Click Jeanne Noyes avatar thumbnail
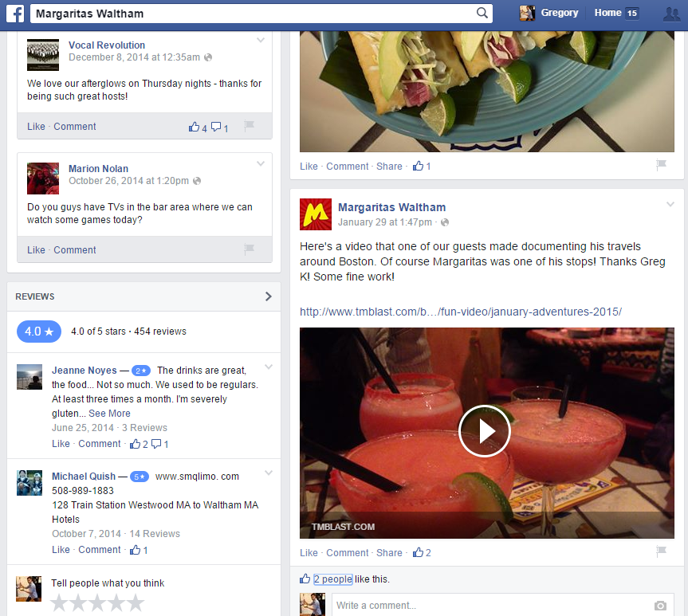The width and height of the screenshot is (688, 616). [x=29, y=377]
